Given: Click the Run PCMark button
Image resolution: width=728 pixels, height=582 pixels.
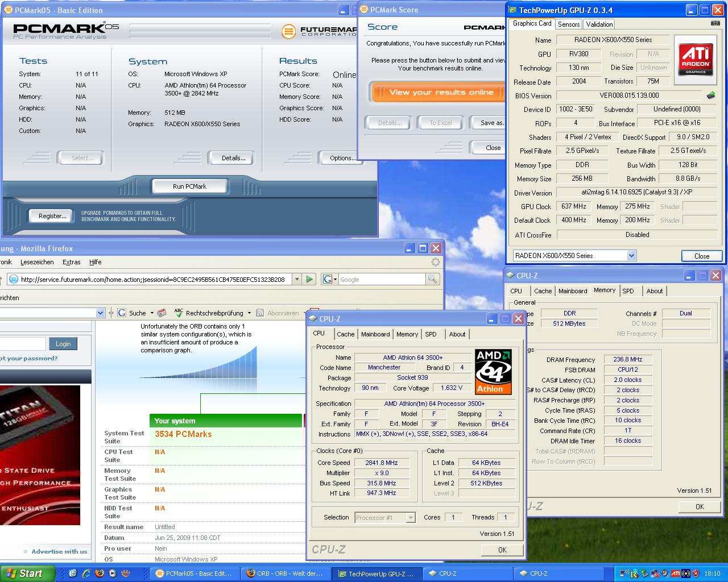Looking at the screenshot, I should click(x=189, y=186).
